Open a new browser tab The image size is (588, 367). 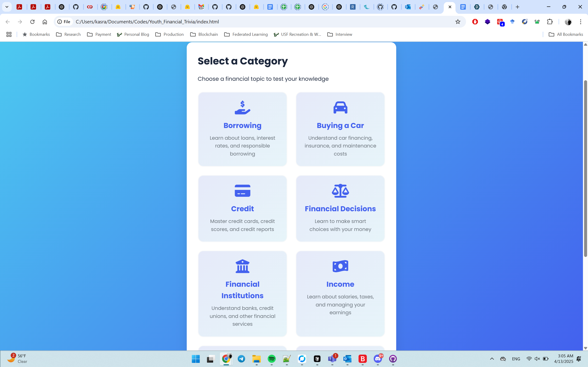pos(517,7)
